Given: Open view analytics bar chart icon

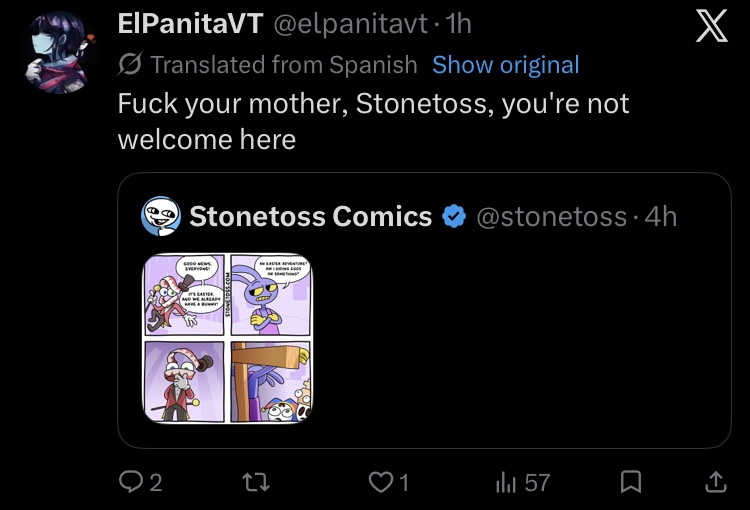Looking at the screenshot, I should click(x=505, y=483).
